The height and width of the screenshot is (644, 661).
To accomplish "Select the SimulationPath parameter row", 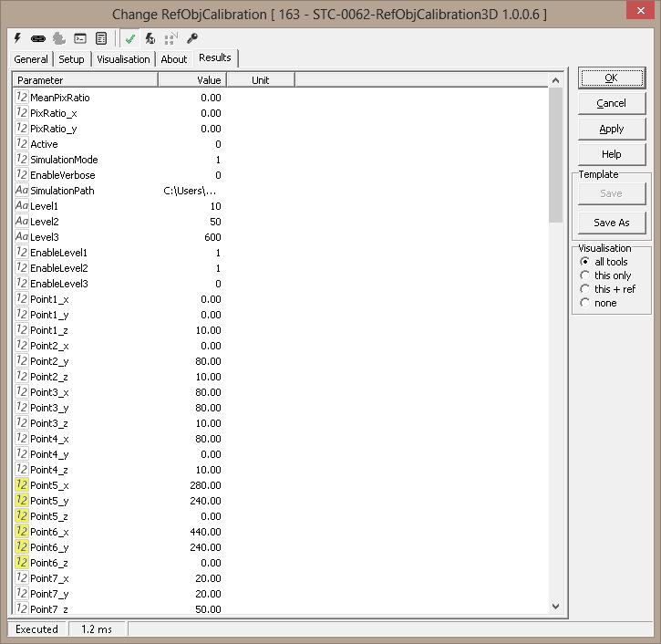I will pyautogui.click(x=62, y=191).
